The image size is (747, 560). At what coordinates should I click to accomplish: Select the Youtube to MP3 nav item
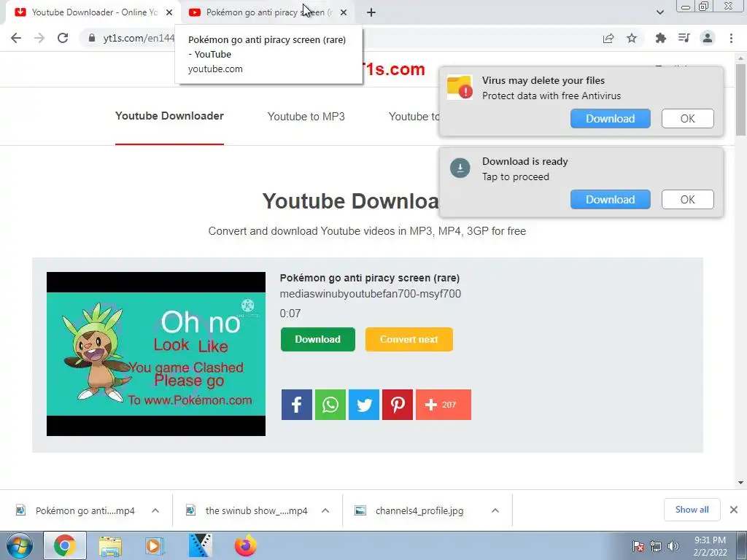tap(306, 117)
